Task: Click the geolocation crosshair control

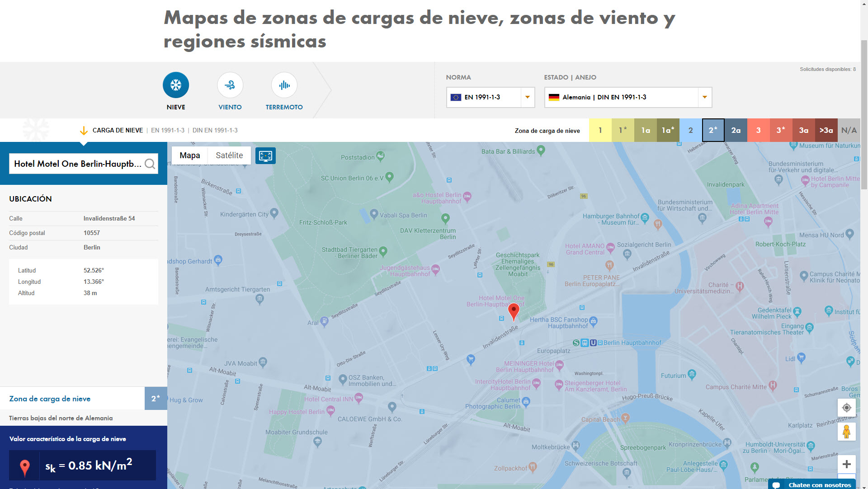Action: click(847, 407)
